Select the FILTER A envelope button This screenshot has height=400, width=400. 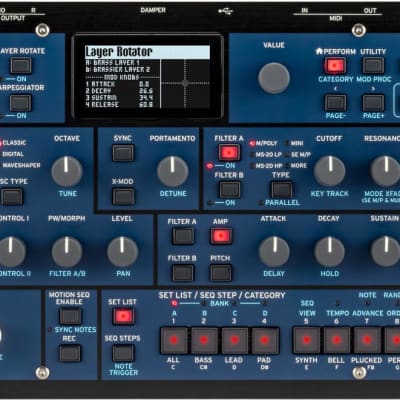[183, 236]
